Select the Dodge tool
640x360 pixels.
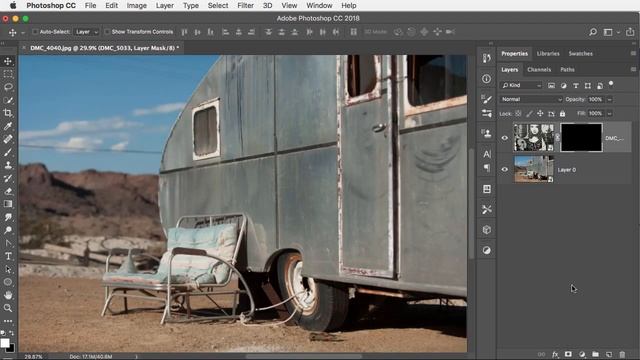[x=8, y=230]
